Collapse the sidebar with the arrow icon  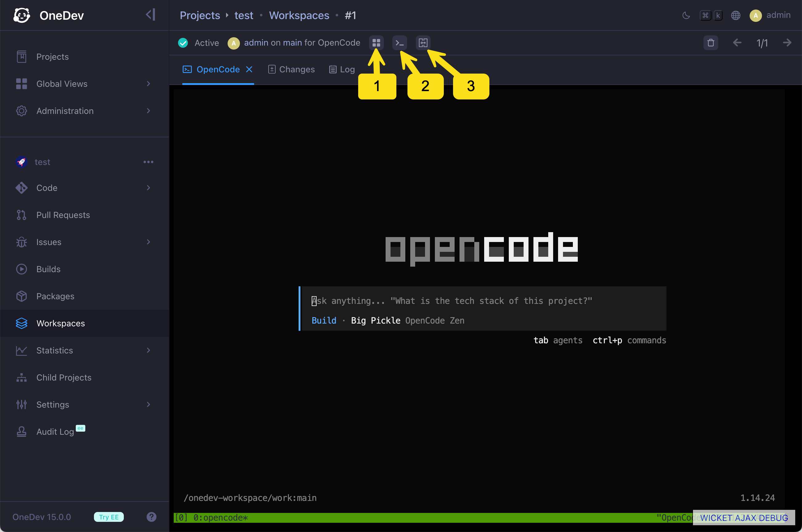pyautogui.click(x=151, y=14)
